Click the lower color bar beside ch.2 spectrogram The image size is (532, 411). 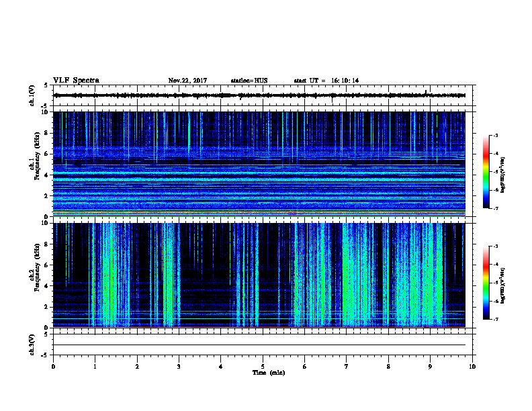tap(486, 283)
